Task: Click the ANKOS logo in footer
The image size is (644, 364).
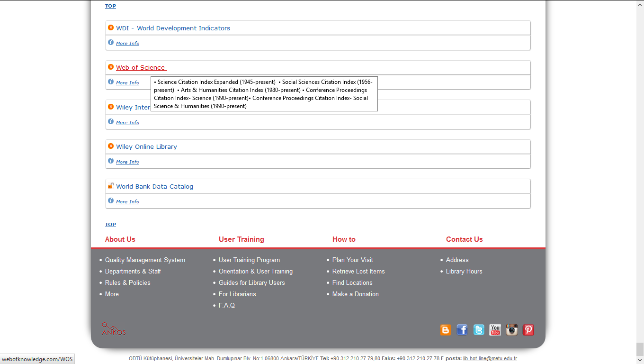Action: point(114,329)
